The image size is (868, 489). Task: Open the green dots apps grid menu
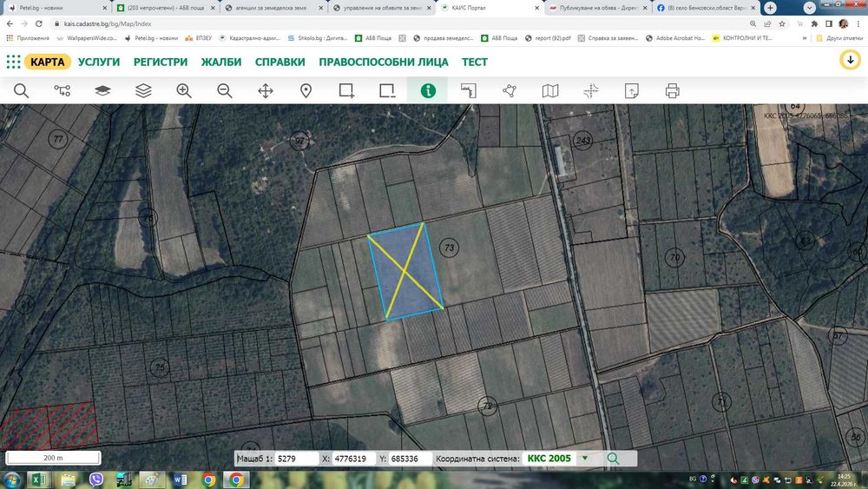13,62
